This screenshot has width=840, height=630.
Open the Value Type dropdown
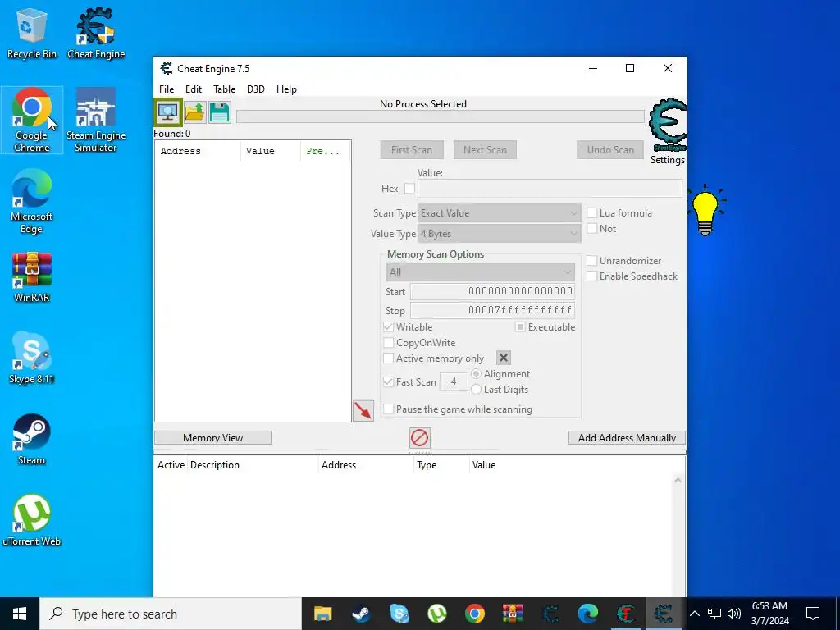[499, 234]
